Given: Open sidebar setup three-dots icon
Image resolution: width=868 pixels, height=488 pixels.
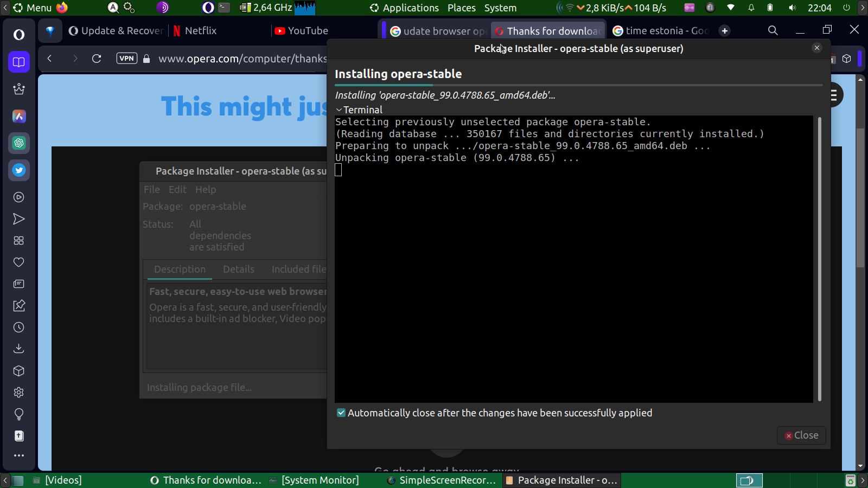Looking at the screenshot, I should click(x=19, y=455).
